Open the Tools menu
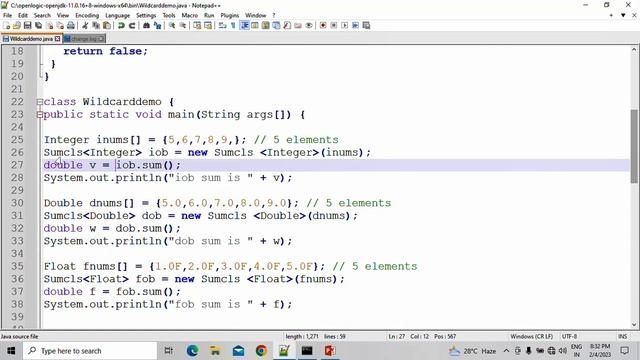 (x=169, y=16)
